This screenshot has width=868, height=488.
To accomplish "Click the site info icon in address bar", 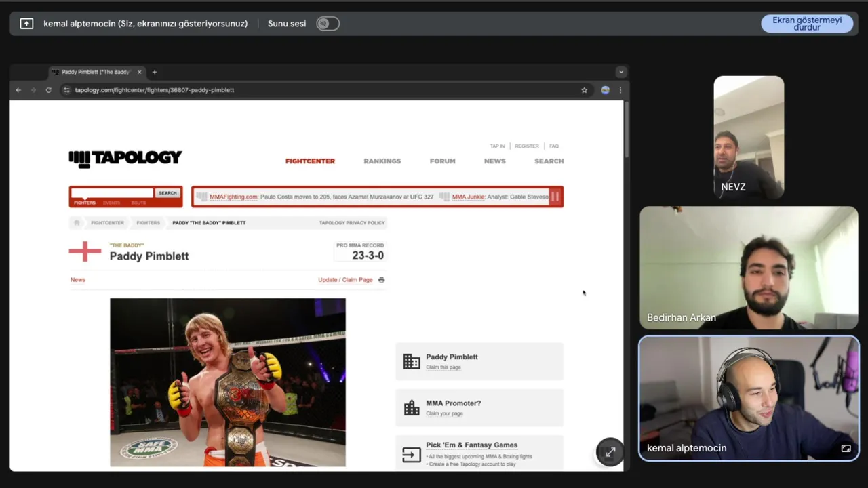I will tap(66, 90).
